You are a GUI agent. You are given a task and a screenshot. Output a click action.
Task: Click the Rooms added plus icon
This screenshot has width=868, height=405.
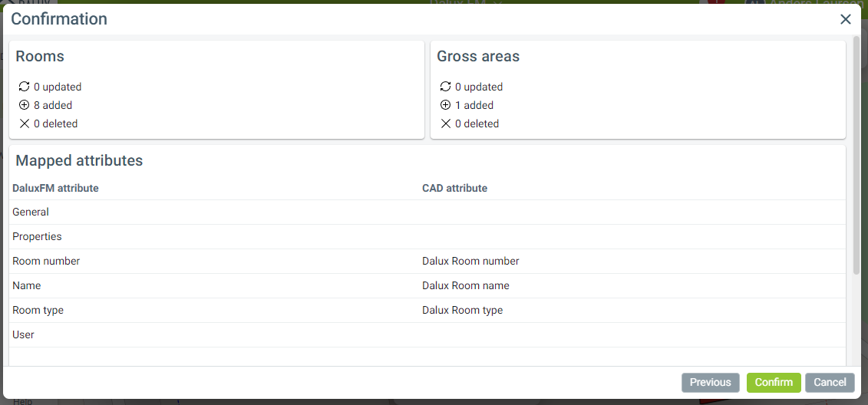click(24, 105)
